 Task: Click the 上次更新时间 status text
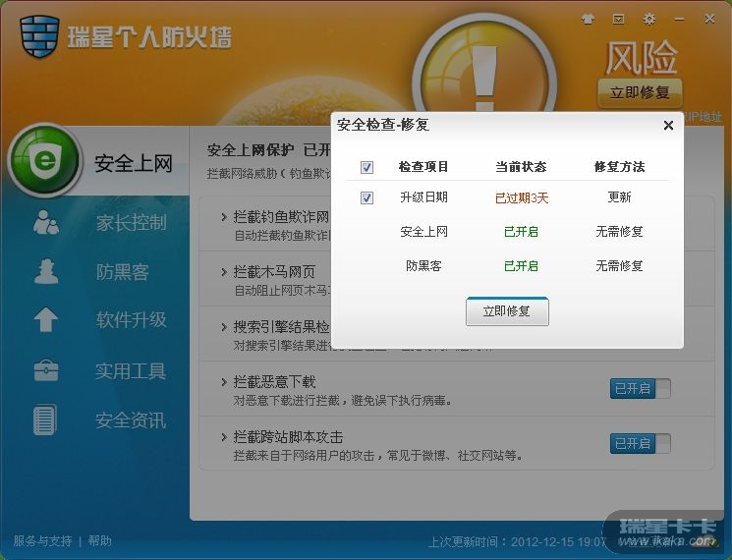point(517,541)
